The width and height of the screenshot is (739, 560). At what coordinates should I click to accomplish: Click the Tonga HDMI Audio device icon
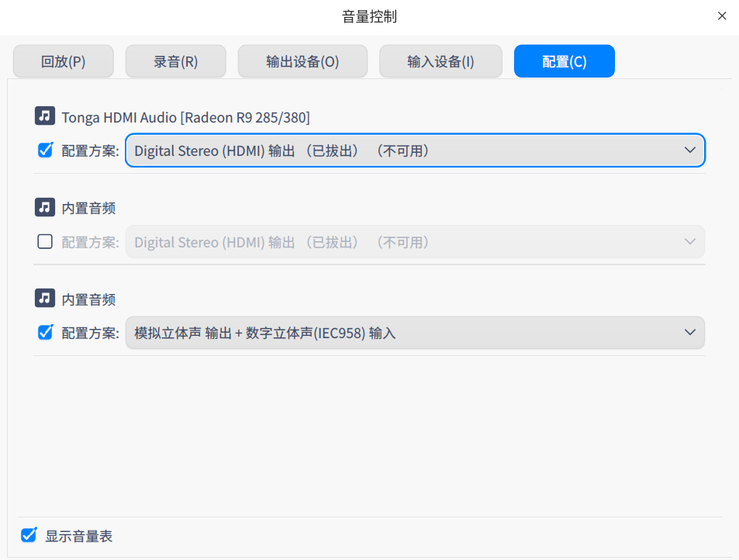44,116
